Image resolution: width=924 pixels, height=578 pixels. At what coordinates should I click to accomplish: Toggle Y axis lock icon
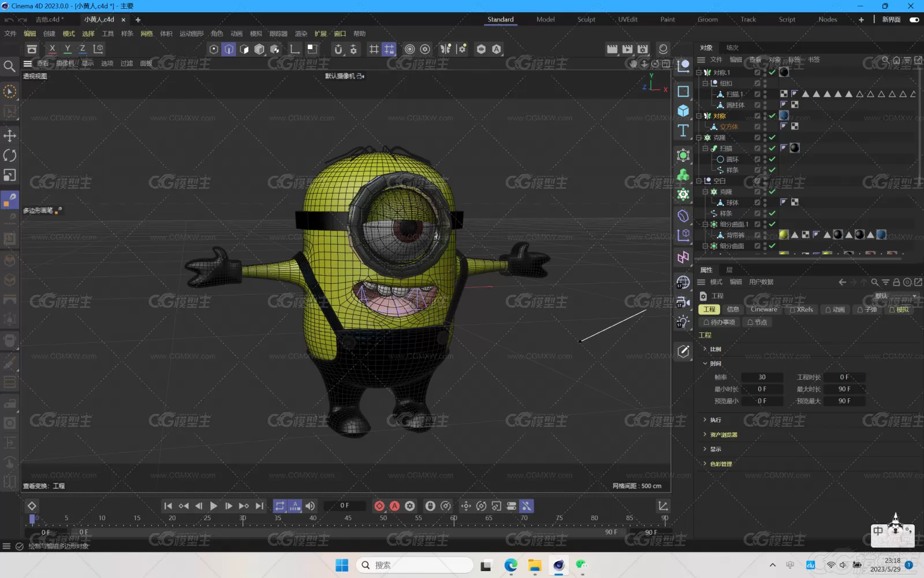click(x=68, y=49)
